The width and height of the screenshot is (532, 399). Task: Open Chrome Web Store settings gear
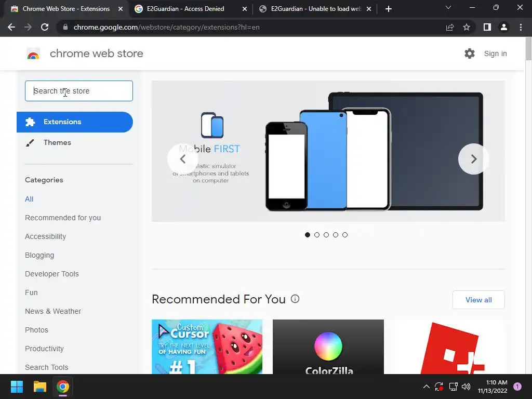pos(470,54)
